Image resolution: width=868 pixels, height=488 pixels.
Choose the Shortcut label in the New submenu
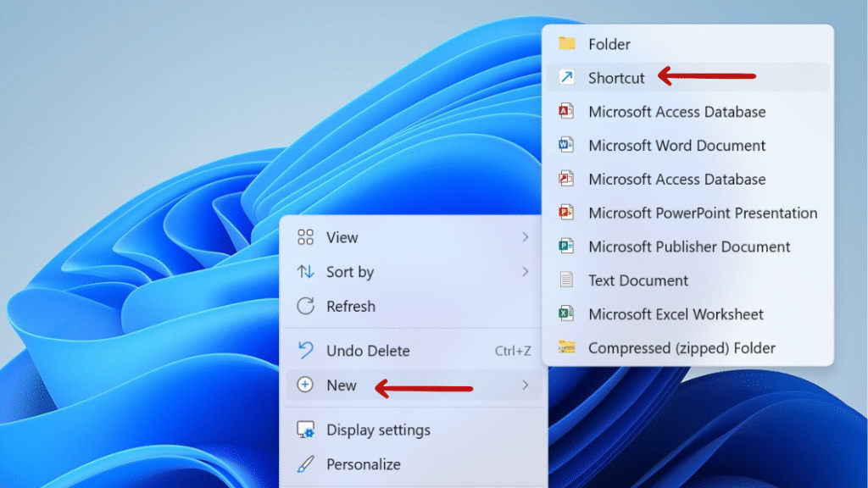[x=616, y=78]
